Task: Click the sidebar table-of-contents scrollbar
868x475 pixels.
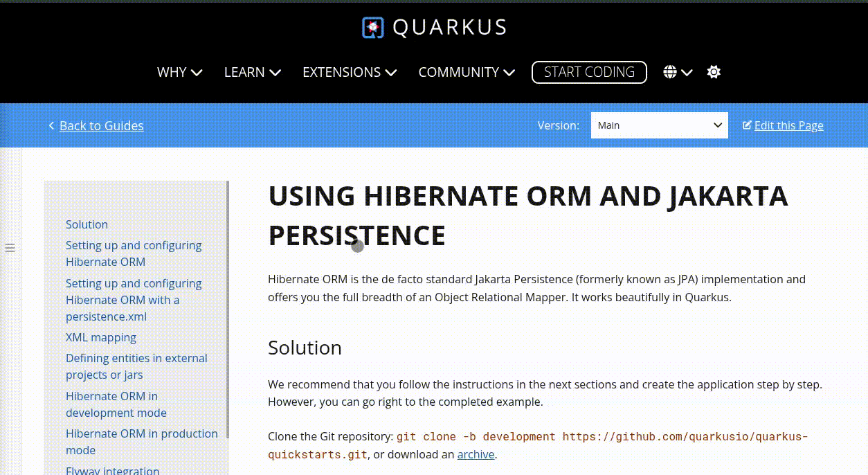Action: (x=228, y=310)
